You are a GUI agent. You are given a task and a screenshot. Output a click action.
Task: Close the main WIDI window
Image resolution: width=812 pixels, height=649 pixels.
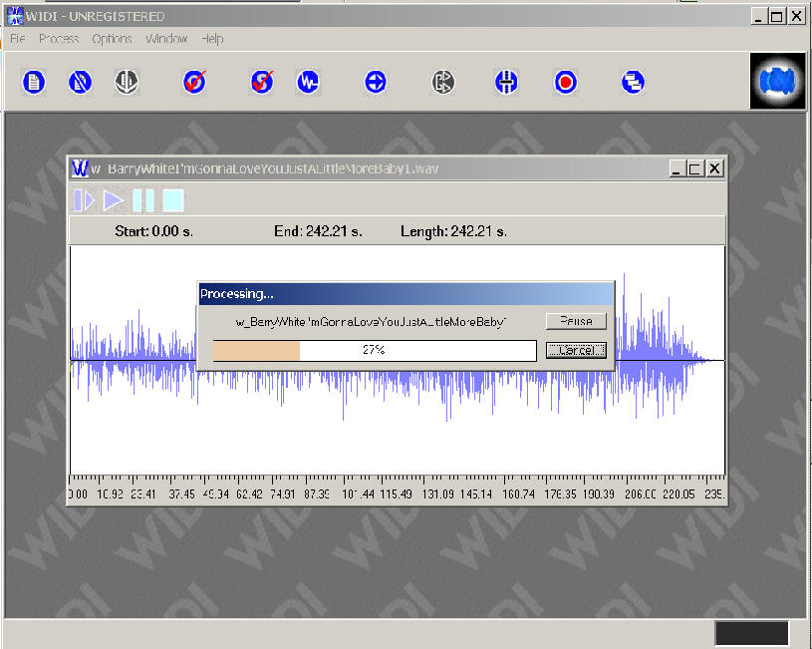(796, 17)
